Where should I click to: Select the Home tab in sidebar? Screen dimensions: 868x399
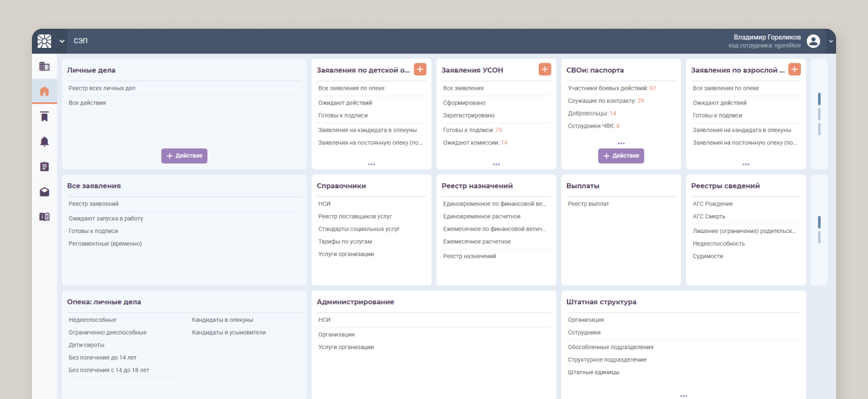[x=44, y=91]
